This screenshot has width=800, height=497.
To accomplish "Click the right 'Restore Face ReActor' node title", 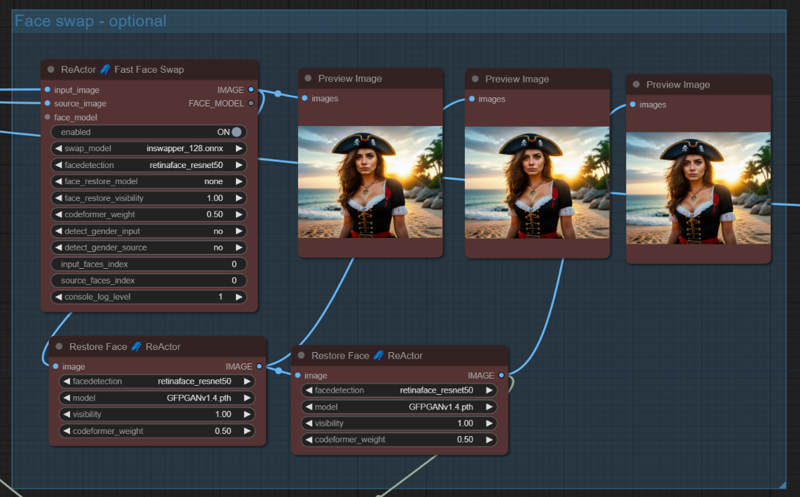I will click(367, 355).
